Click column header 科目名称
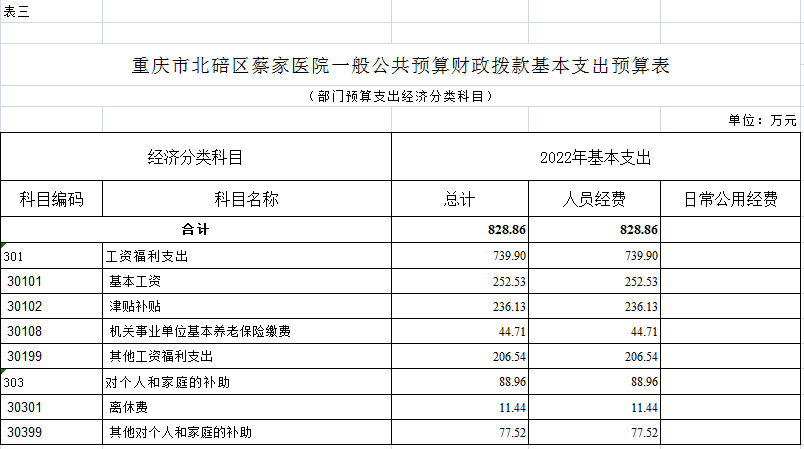 (247, 199)
